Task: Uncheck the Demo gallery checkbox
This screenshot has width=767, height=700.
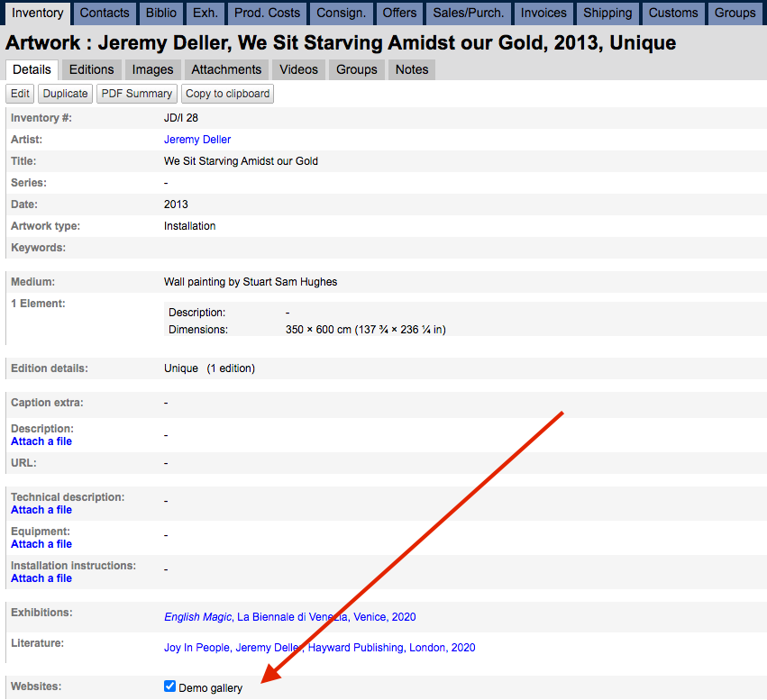Action: click(x=170, y=687)
